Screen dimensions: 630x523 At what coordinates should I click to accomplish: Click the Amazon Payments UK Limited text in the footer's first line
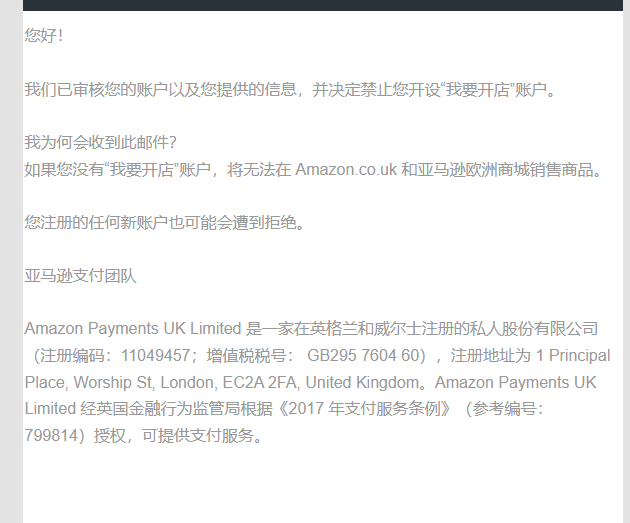point(133,329)
